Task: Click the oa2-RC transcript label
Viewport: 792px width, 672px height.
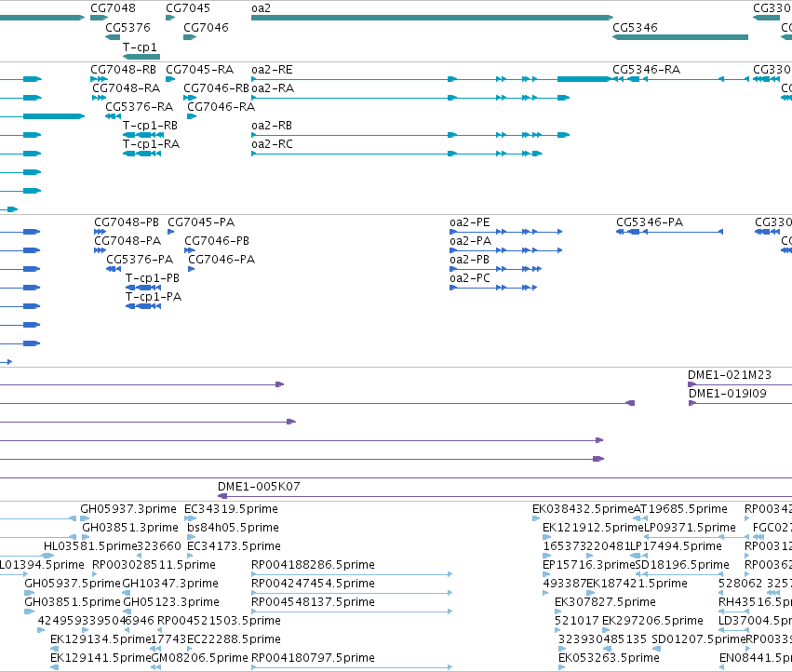Action: [273, 144]
